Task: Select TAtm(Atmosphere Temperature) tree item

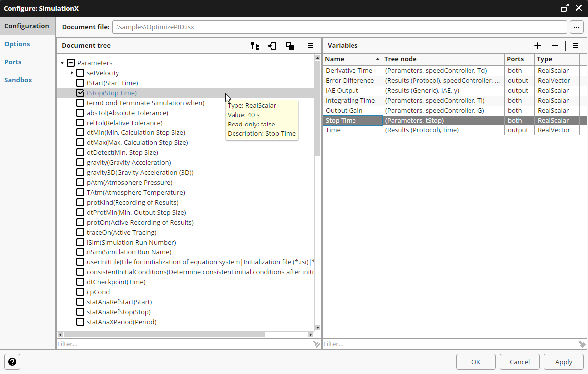Action: pos(136,192)
